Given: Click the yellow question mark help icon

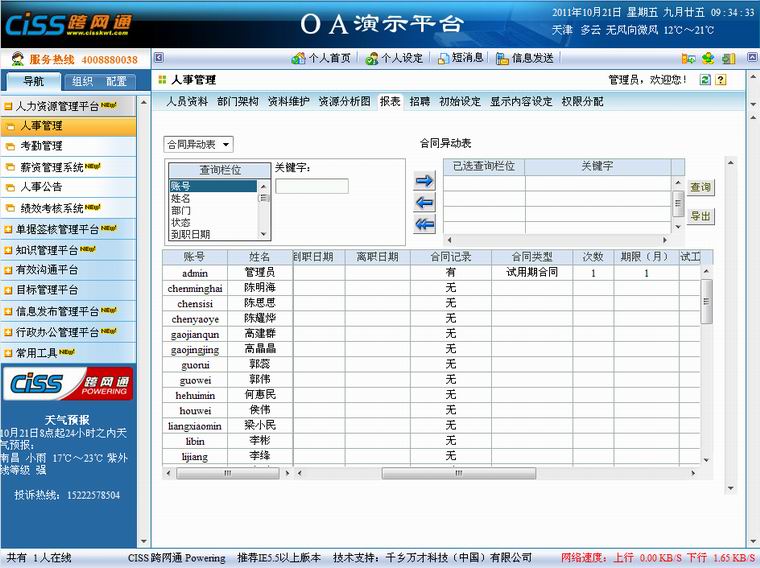Looking at the screenshot, I should [720, 80].
